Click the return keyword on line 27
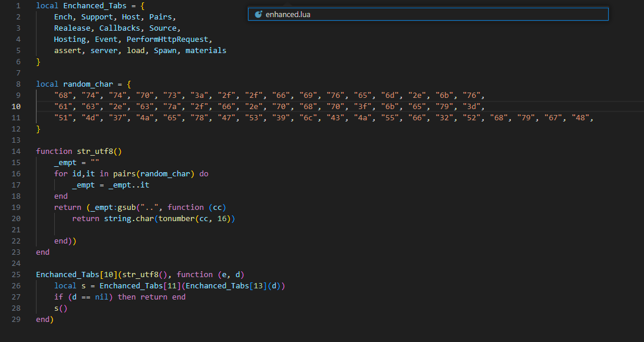644x342 pixels. (x=154, y=297)
